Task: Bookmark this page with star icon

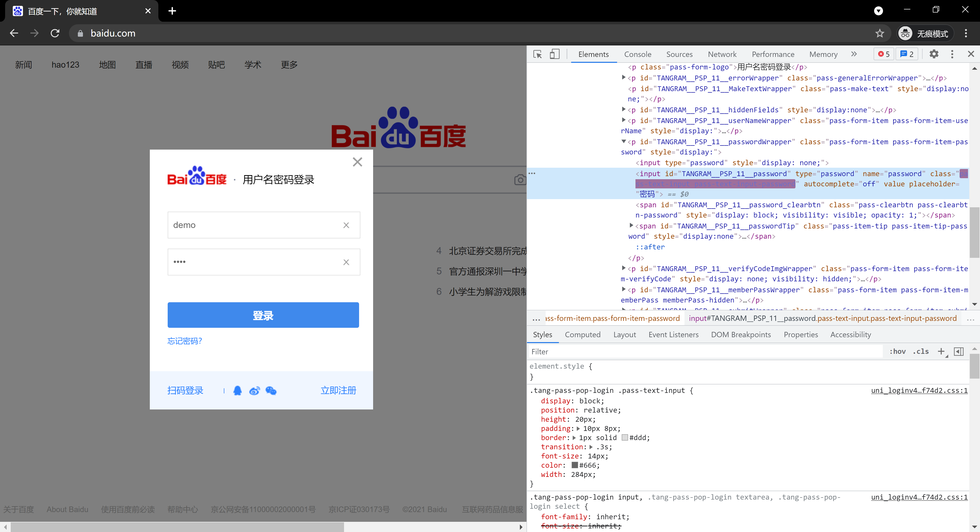Action: 879,33
